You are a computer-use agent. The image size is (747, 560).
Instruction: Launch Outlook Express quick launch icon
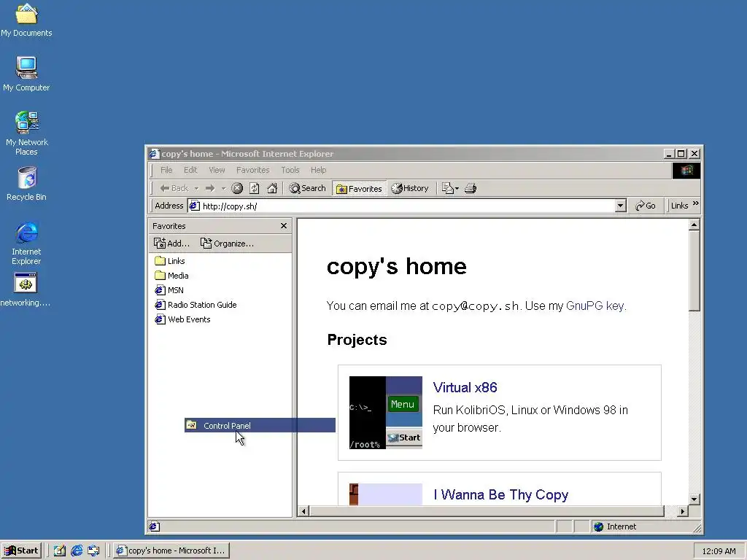click(x=94, y=551)
